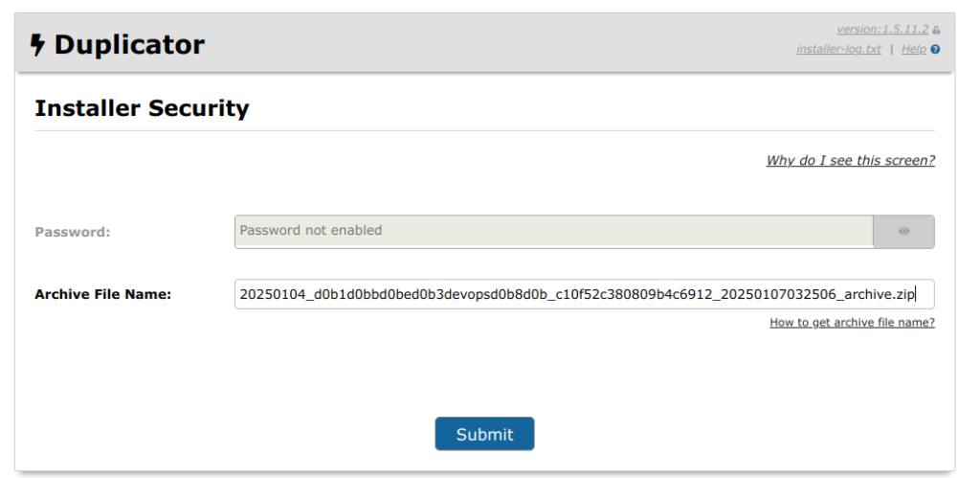Screen dimensions: 980x478
Task: Click empty area of the gray header bar
Action: coord(479,43)
